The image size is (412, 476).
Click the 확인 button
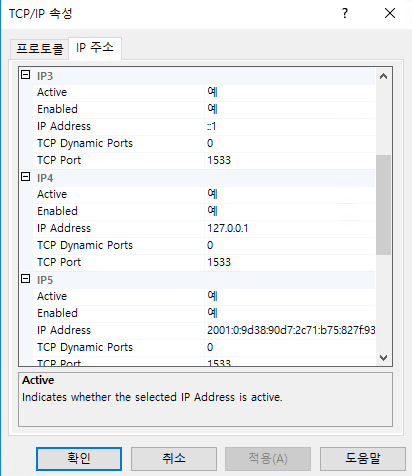click(x=79, y=459)
